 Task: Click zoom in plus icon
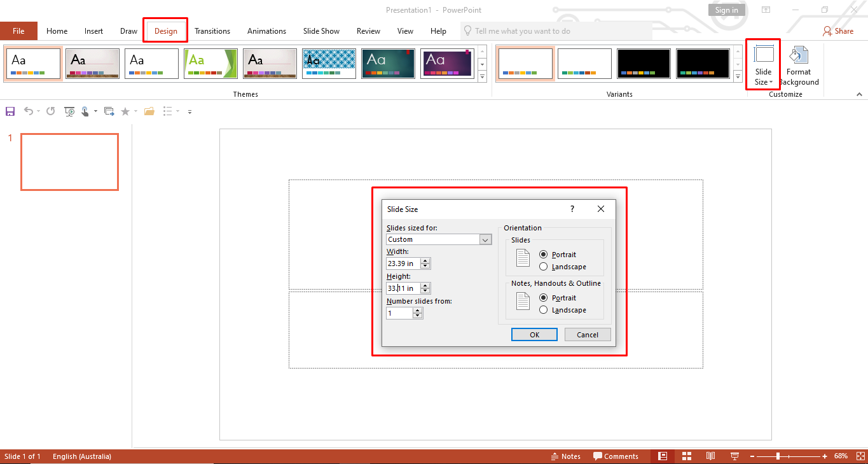coord(825,456)
